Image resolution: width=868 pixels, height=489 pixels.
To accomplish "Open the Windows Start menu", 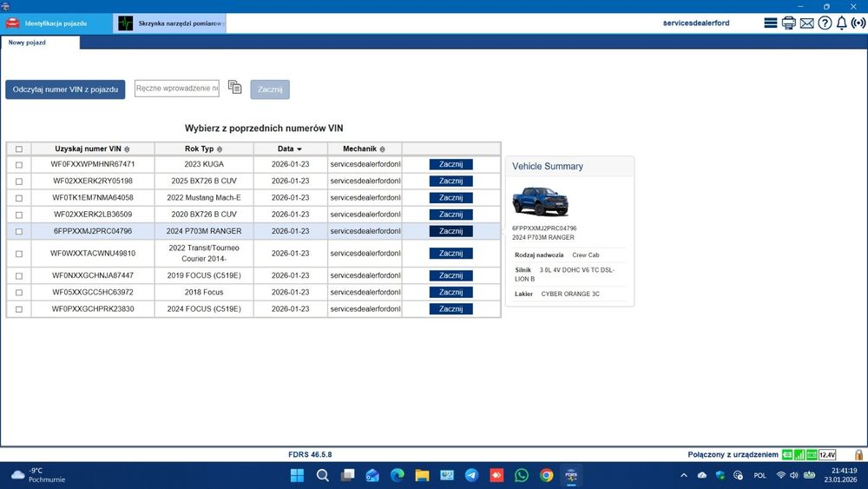I will pos(297,475).
